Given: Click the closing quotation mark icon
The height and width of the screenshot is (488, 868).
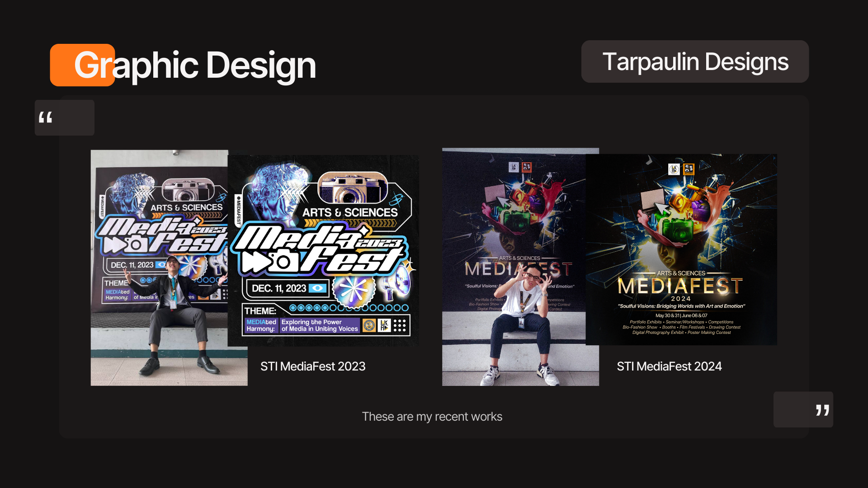Looking at the screenshot, I should (822, 410).
